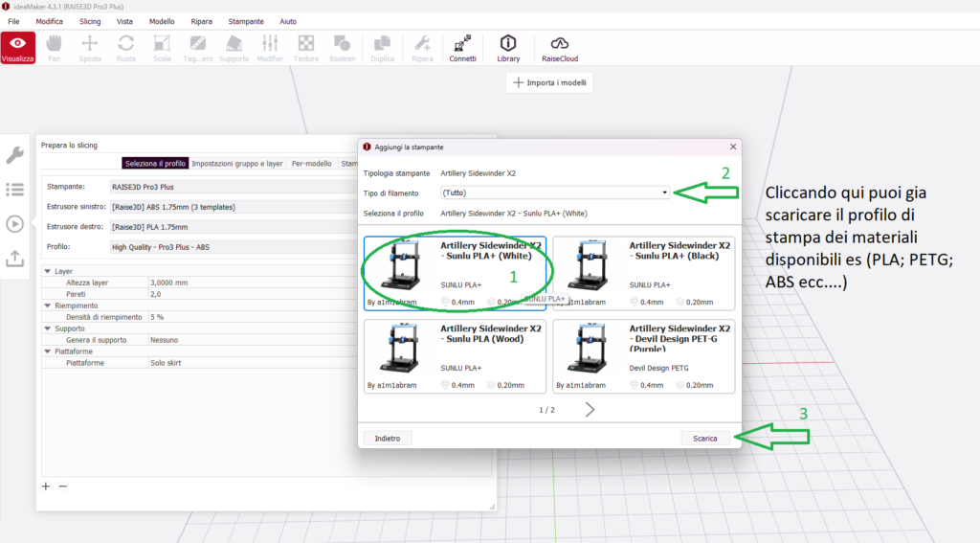Choose the Sposta move tool

point(90,48)
